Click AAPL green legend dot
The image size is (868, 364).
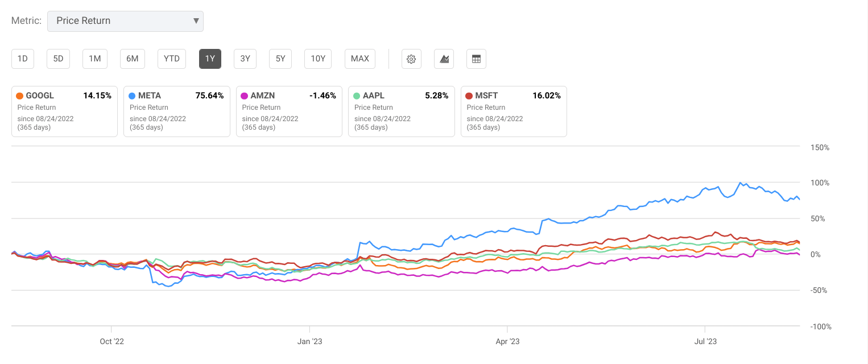tap(357, 96)
